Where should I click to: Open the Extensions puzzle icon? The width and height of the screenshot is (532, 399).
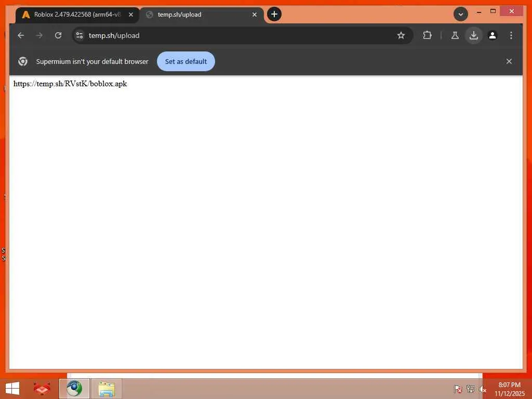click(427, 35)
